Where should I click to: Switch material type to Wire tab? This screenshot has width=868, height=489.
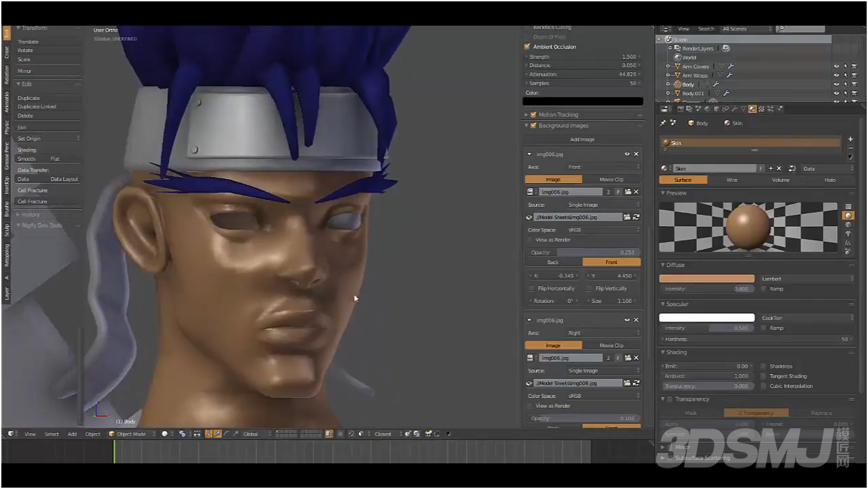[x=732, y=180]
